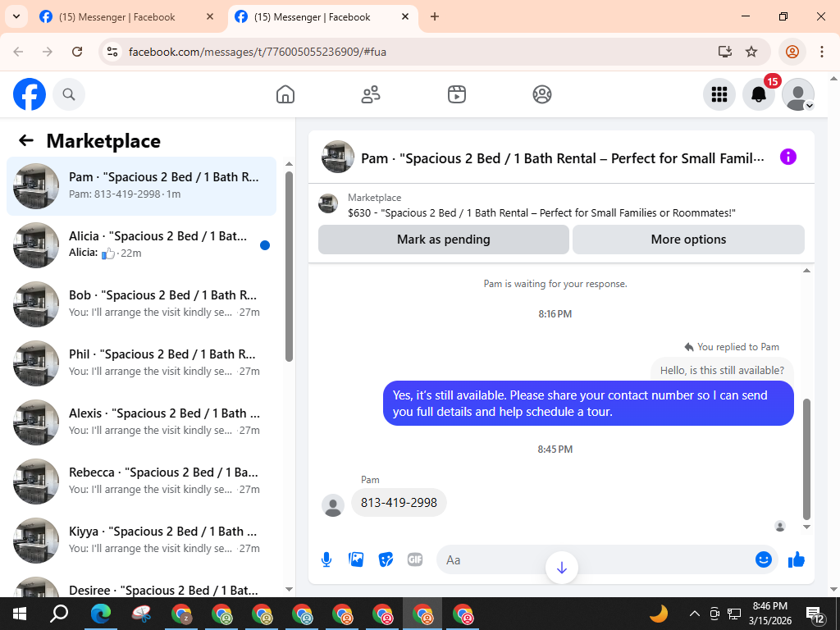Open the Facebook logo home link
Image resolution: width=840 pixels, height=630 pixels.
click(x=30, y=94)
